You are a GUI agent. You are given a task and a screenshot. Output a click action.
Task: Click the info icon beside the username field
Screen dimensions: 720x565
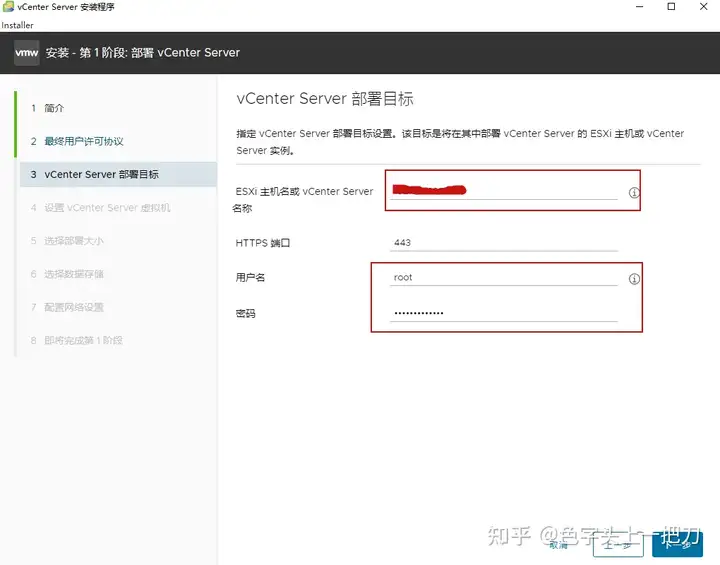(634, 279)
